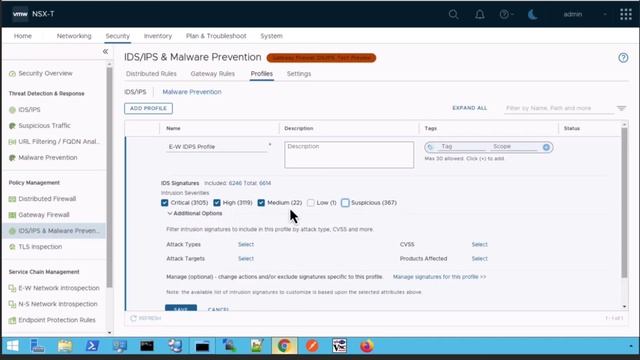Click Select link for Attack Types

click(246, 244)
